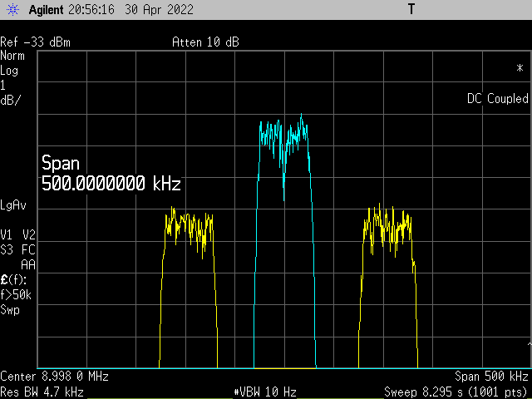Screen dimensions: 532x399
Task: Select the date 30 Apr 2022
Action: point(159,9)
